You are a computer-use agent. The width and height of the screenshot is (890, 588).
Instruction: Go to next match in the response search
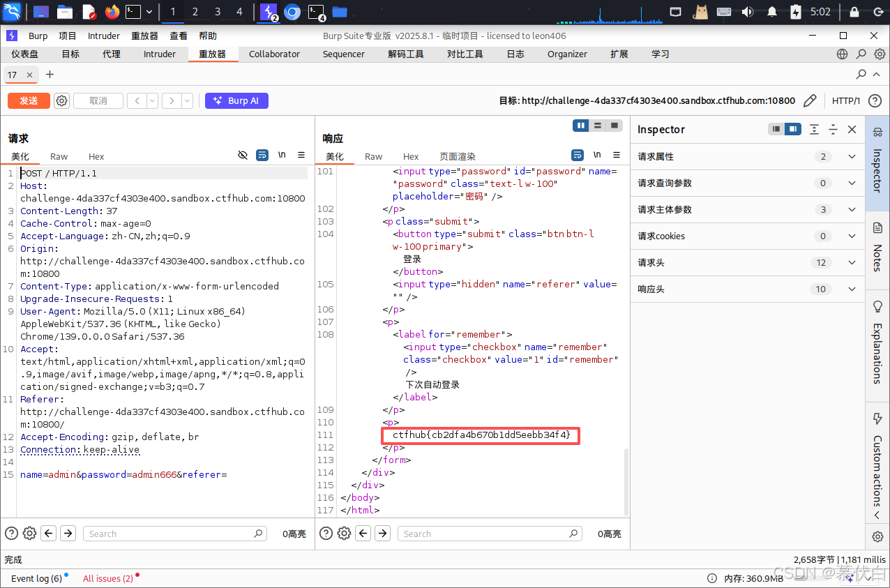point(382,534)
